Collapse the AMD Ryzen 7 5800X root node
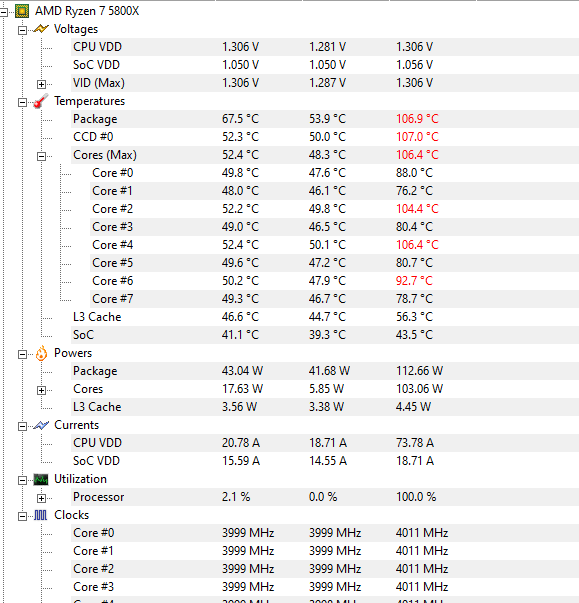The image size is (579, 603). pyautogui.click(x=3, y=12)
